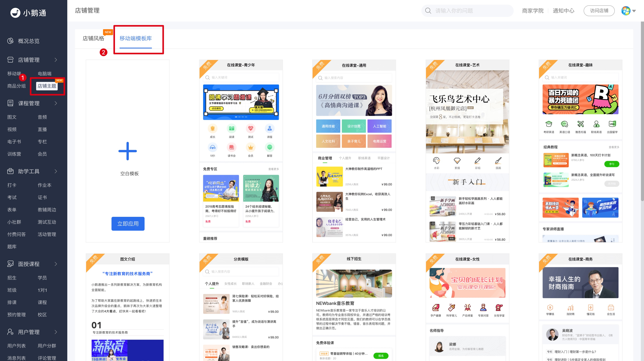This screenshot has height=361, width=644.
Task: Click the 助学工具 briefcase icon
Action: 10,171
